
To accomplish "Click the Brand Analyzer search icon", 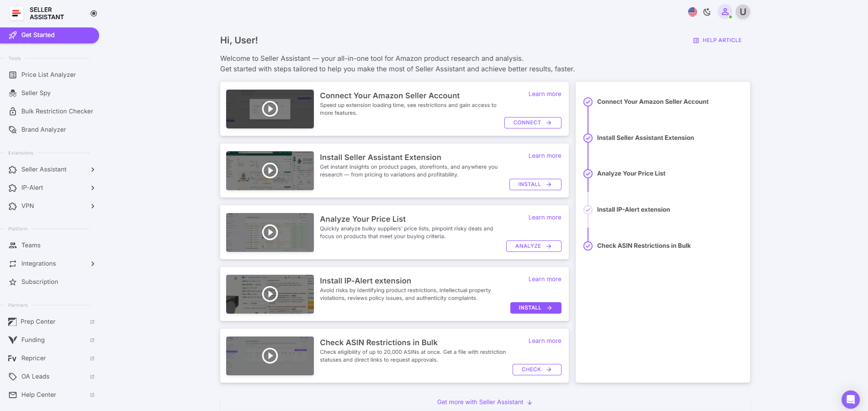I will (13, 129).
